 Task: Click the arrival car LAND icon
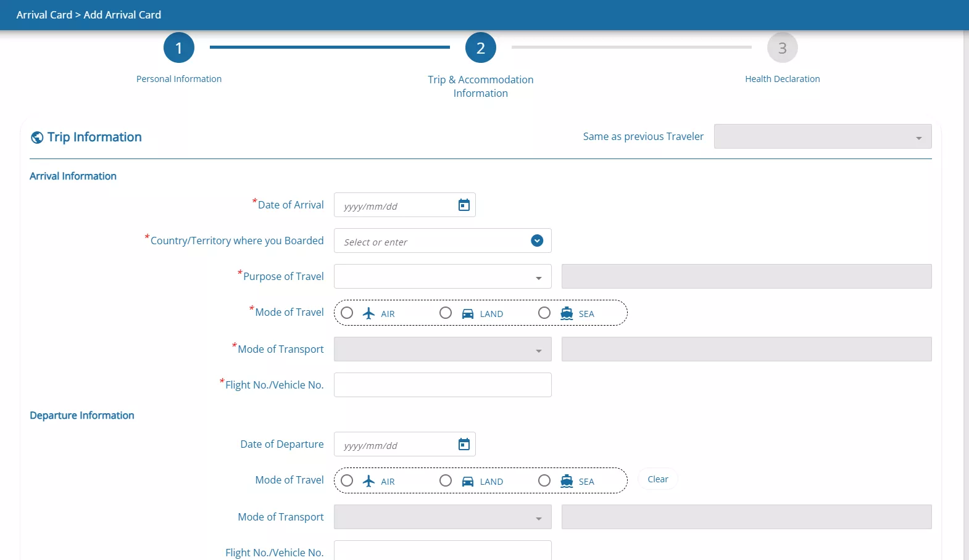(x=468, y=313)
